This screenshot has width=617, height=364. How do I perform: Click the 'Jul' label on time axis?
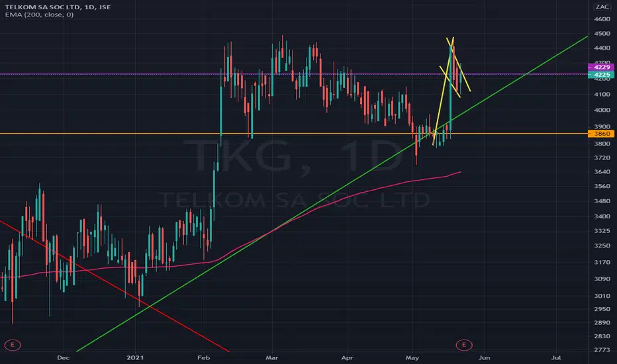point(556,357)
